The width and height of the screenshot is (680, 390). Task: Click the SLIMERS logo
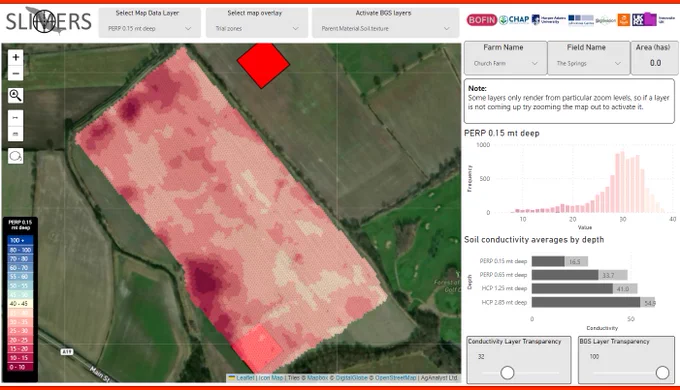coord(48,21)
